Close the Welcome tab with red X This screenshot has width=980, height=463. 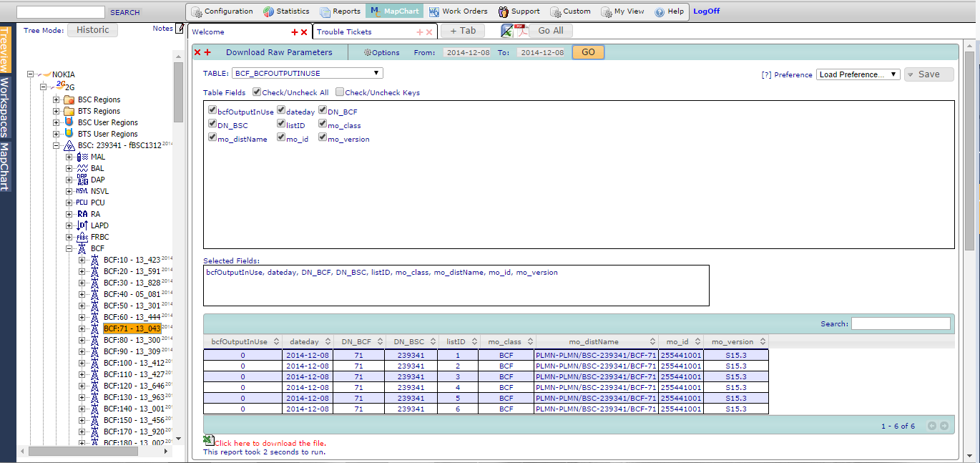304,32
